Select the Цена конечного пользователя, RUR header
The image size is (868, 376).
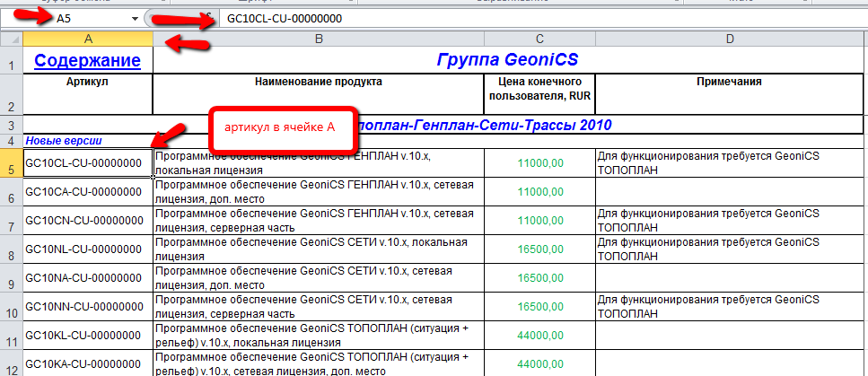pos(539,94)
